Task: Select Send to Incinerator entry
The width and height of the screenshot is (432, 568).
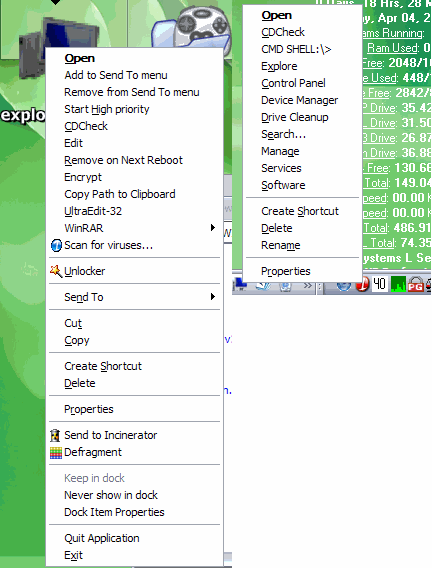Action: 134,435
